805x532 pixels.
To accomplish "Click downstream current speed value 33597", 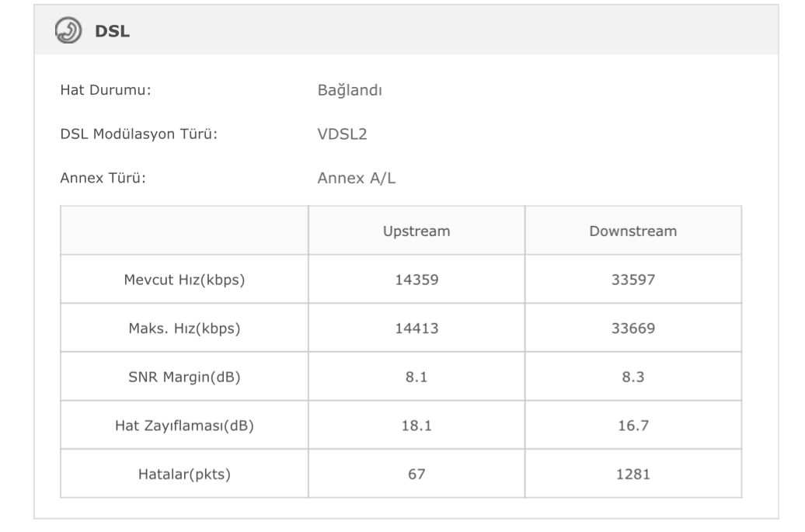I will (632, 280).
